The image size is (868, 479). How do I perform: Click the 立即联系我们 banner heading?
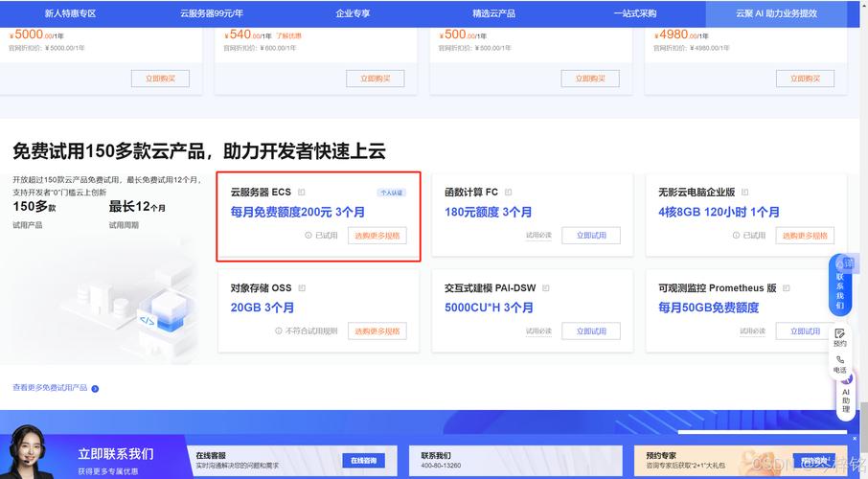point(116,454)
